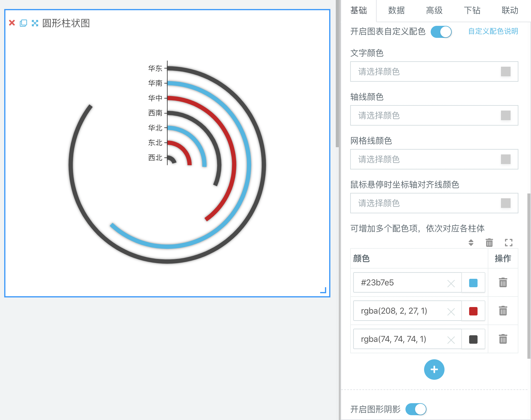Turn off 开启图形阴影 switch
531x420 pixels.
[416, 409]
